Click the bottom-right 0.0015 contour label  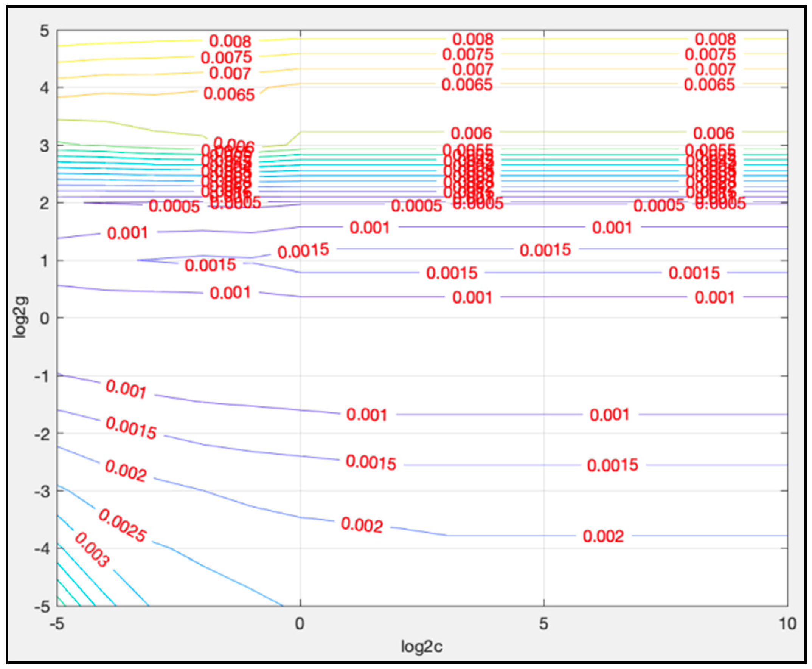(613, 465)
